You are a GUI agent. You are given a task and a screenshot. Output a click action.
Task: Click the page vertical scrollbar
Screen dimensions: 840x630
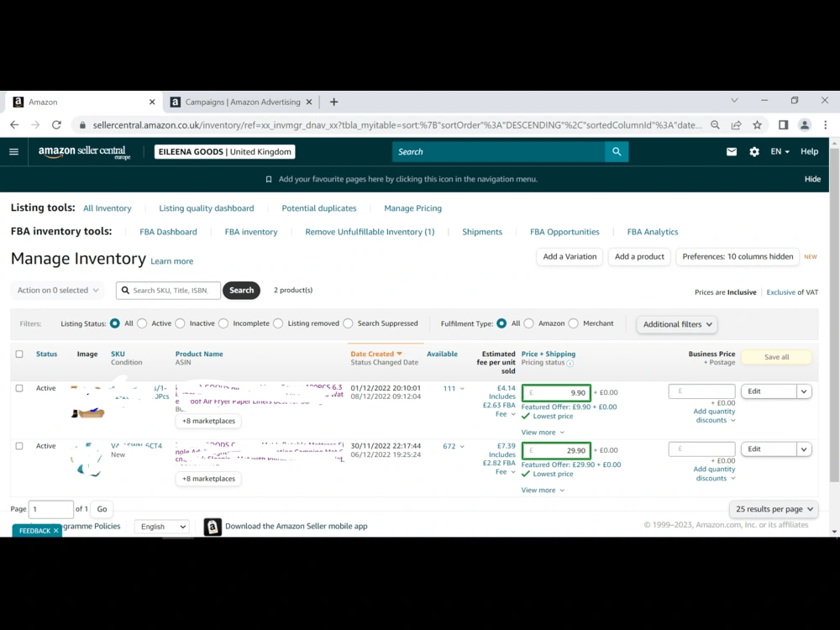tap(834, 315)
